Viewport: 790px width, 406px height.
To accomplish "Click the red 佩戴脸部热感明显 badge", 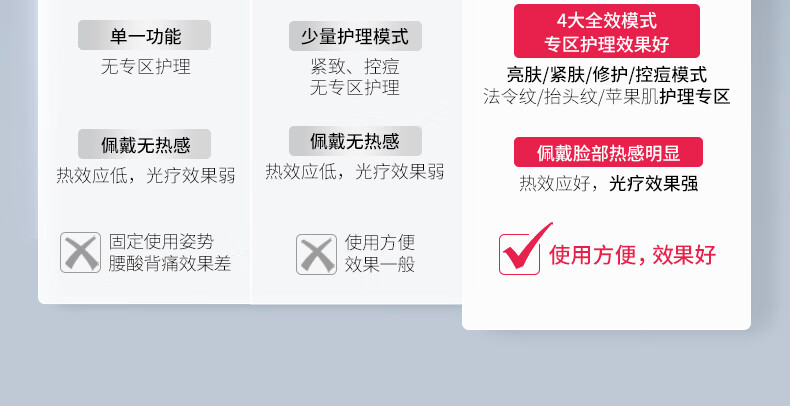I will (x=608, y=152).
